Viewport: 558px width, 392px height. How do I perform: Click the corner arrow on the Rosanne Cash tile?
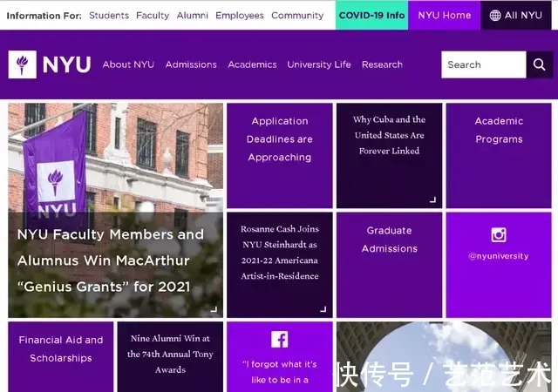tap(323, 309)
